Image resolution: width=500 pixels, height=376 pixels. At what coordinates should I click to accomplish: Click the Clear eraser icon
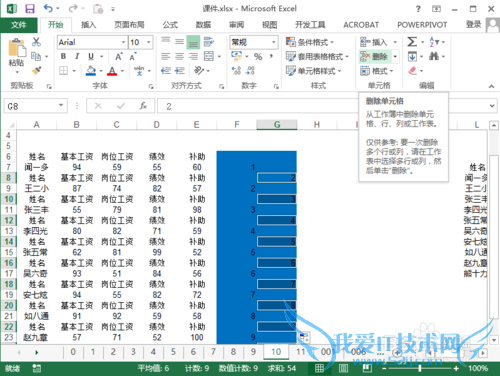pos(413,71)
